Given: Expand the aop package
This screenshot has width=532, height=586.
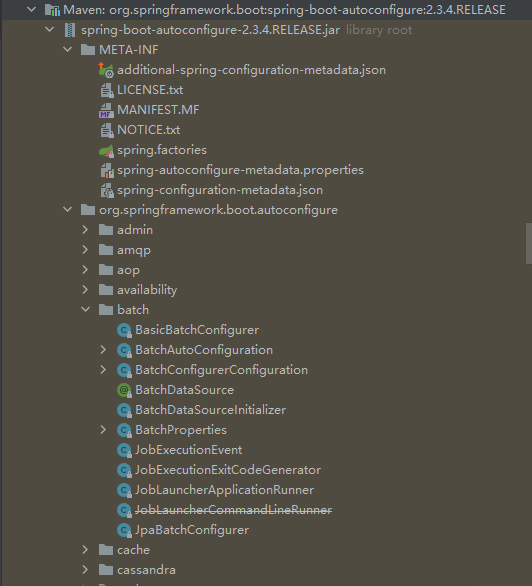Looking at the screenshot, I should tap(85, 269).
